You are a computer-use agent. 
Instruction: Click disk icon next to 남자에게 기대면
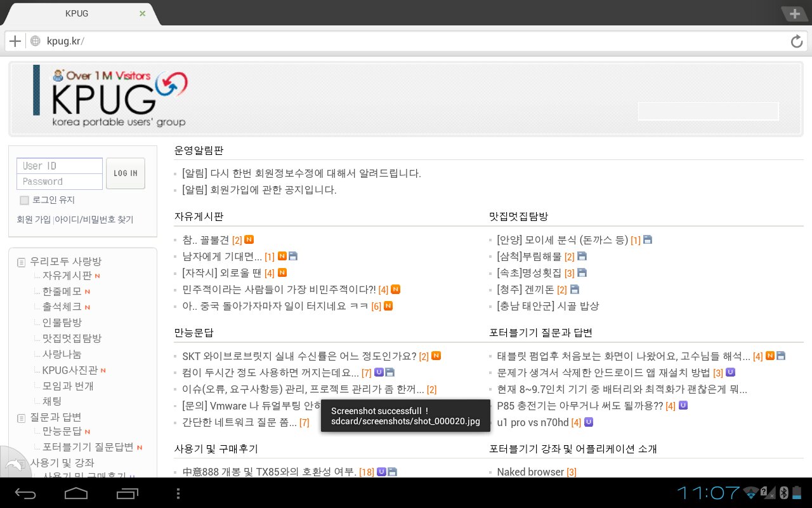[x=293, y=256]
